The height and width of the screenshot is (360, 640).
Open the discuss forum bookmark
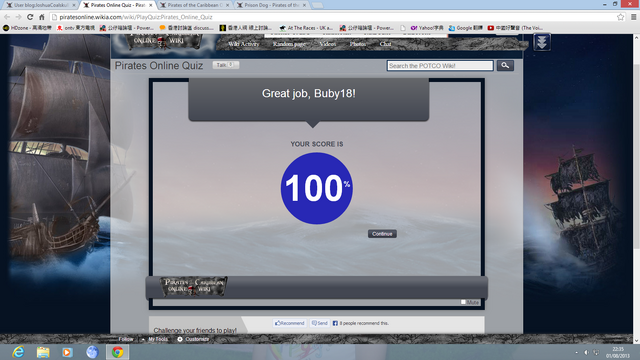187,28
